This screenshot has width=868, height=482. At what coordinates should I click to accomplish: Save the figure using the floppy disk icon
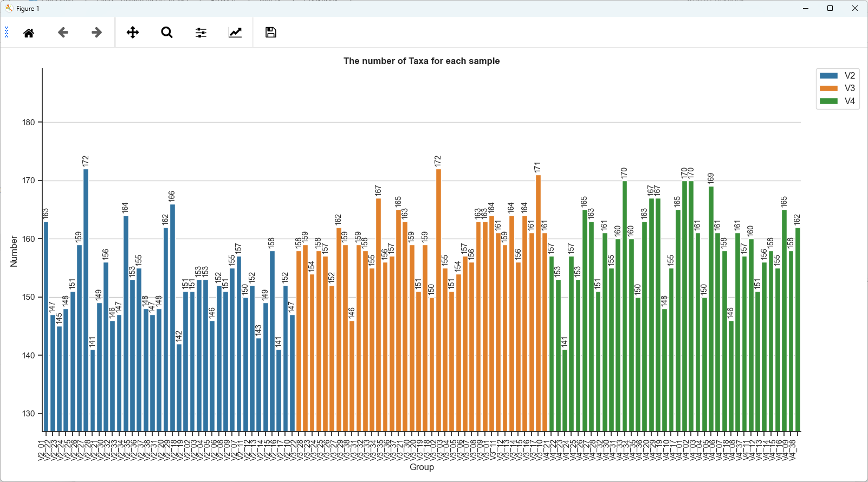pos(271,33)
